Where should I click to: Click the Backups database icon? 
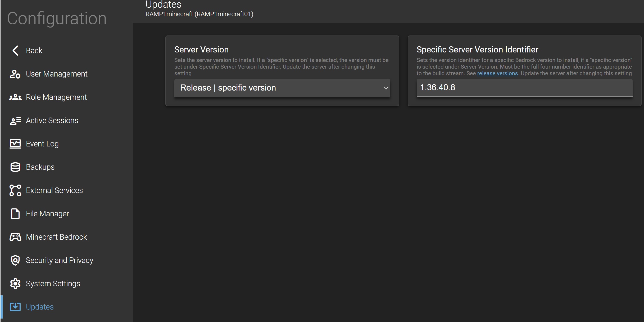(15, 167)
